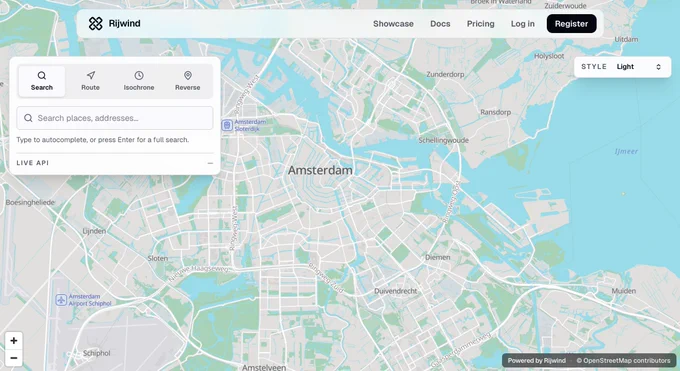
Task: Click the Boesingheliede map label
Action: tap(30, 203)
